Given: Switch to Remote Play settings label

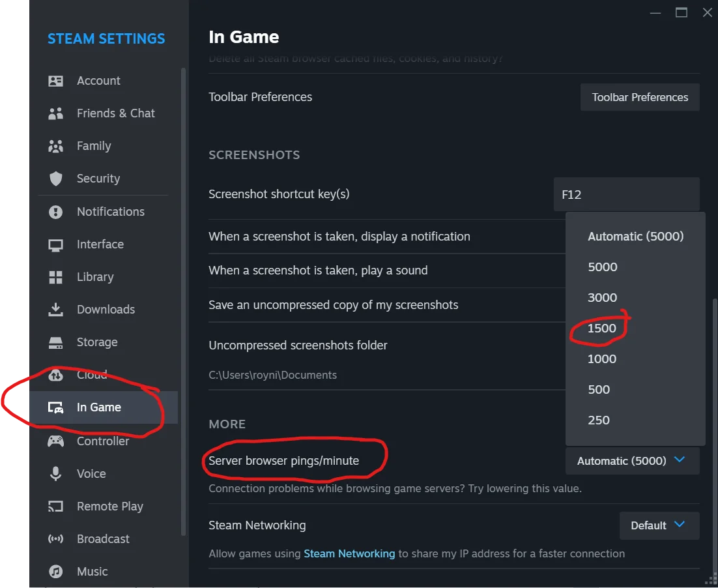Looking at the screenshot, I should click(110, 507).
